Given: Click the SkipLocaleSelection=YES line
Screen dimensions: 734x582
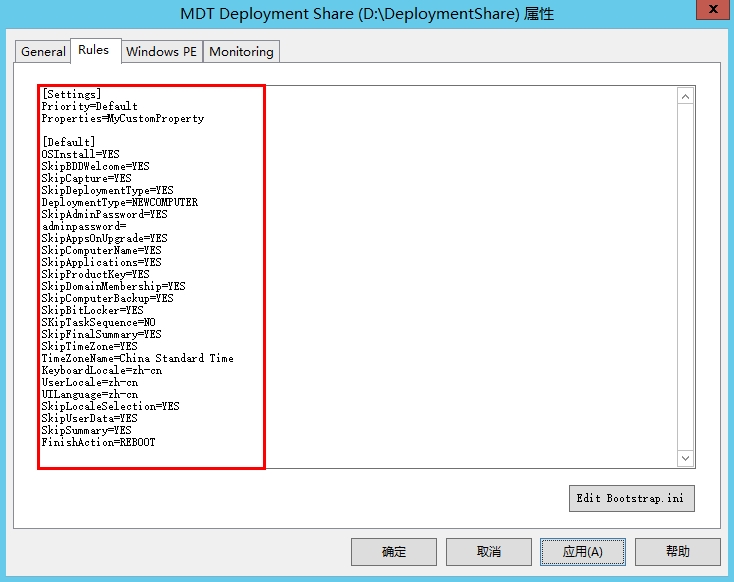Looking at the screenshot, I should [x=110, y=406].
